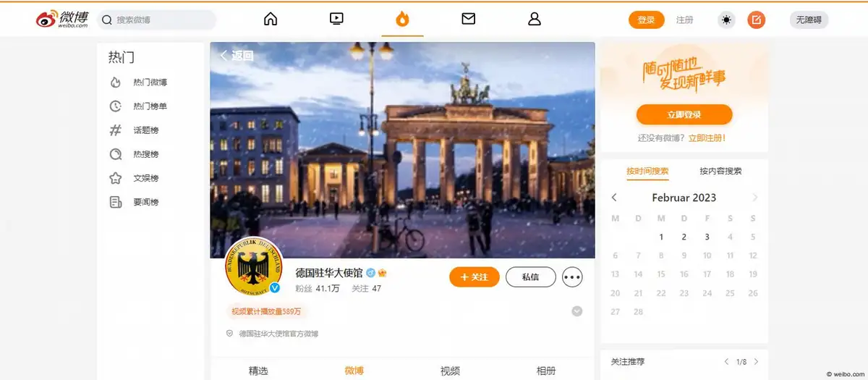
Task: Click the 立即注册 link
Action: tap(707, 138)
